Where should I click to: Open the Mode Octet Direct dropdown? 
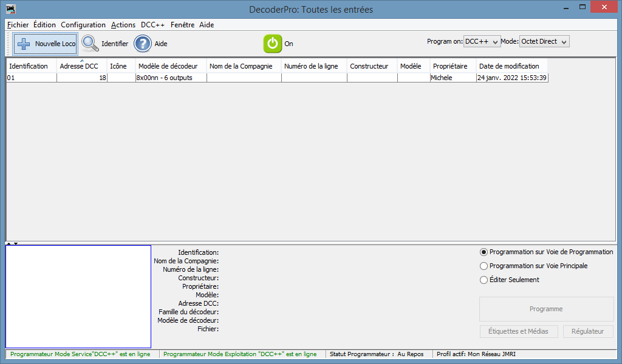(544, 41)
